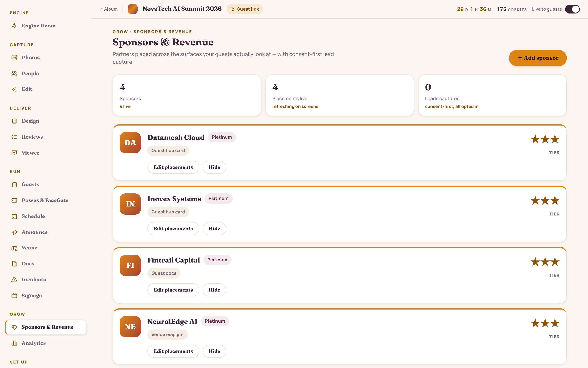Open the Venue map icon
This screenshot has width=588, height=368.
pyautogui.click(x=14, y=248)
